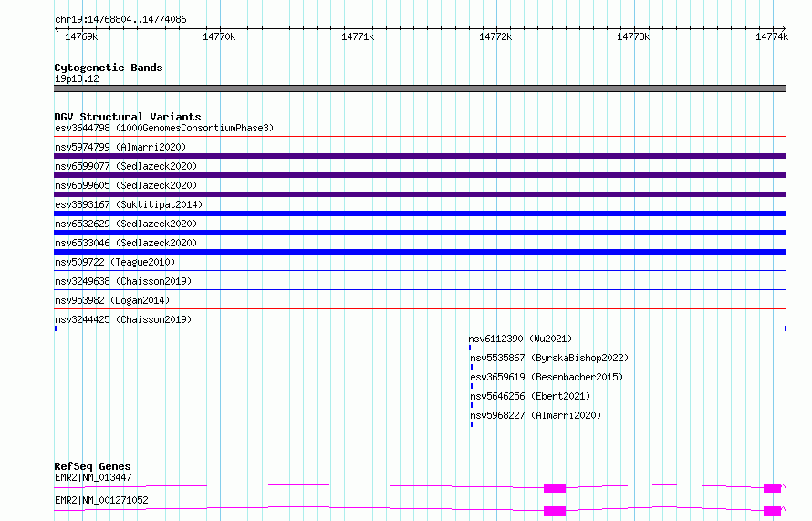The image size is (812, 521).
Task: Open variant nsv6112390 (Wu2021)
Action: (x=520, y=339)
